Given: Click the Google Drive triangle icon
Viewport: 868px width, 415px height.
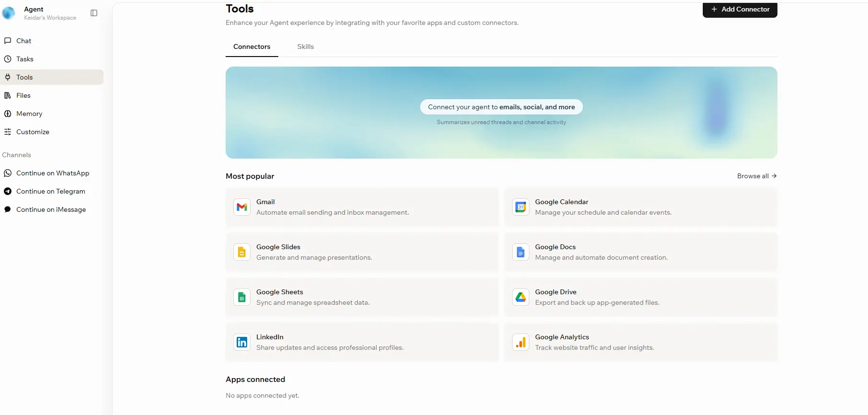Looking at the screenshot, I should pos(521,297).
